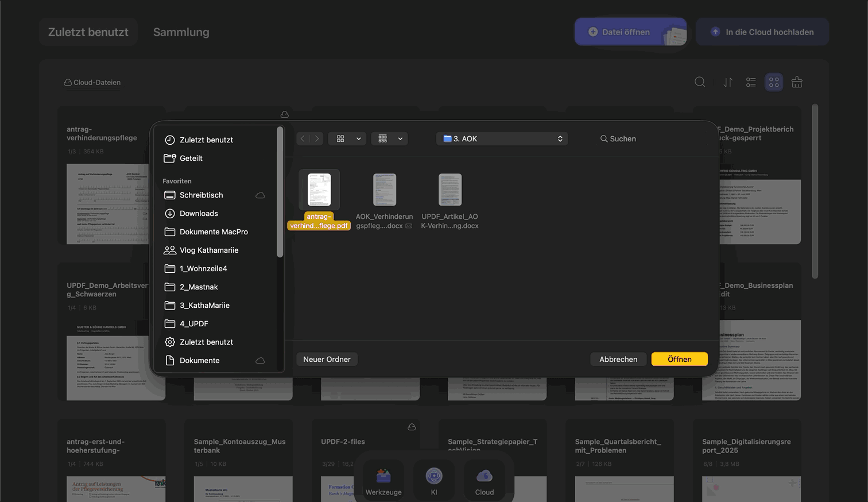Select icon view in file dialog
This screenshot has width=868, height=502.
point(340,138)
